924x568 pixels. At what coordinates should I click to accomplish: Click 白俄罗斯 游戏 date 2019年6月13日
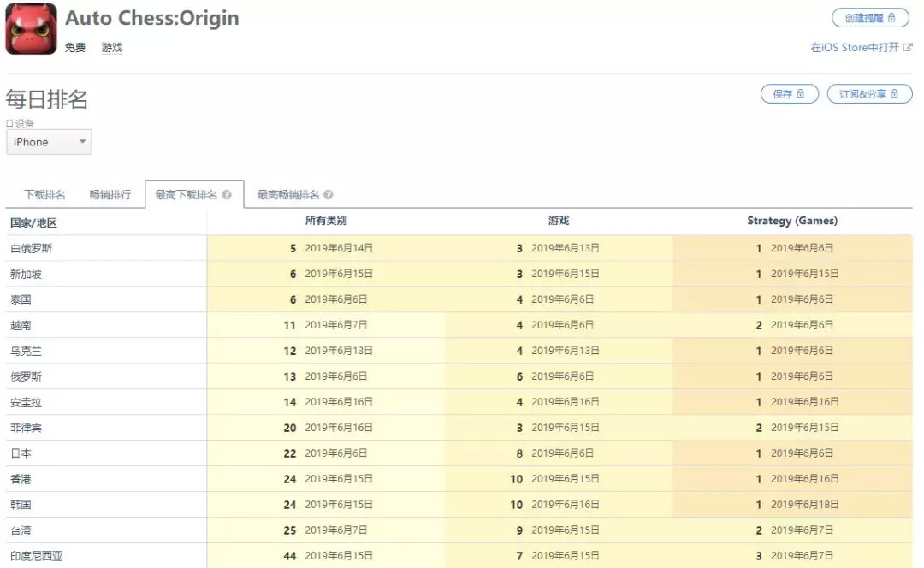coord(566,248)
